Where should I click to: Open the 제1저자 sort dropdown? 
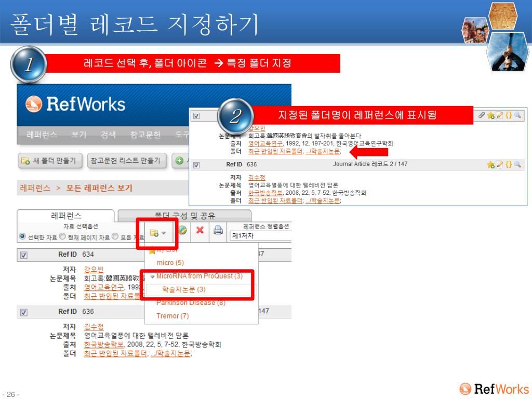click(260, 236)
